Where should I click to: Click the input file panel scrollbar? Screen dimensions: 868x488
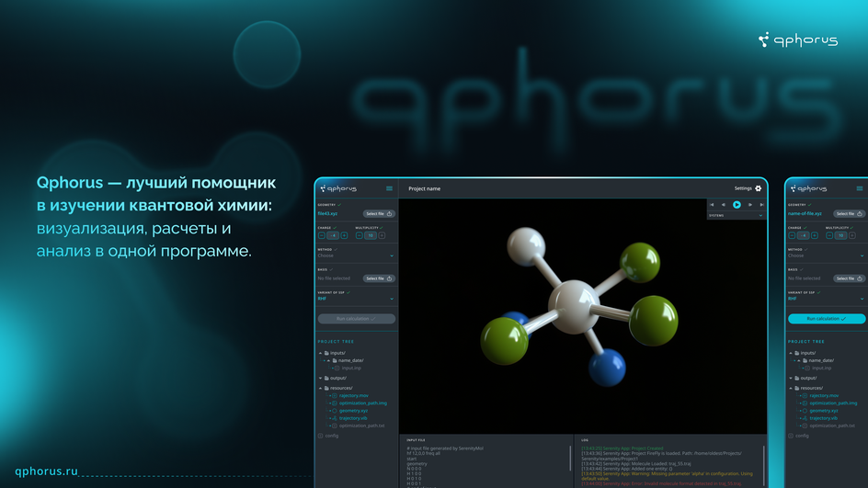570,458
